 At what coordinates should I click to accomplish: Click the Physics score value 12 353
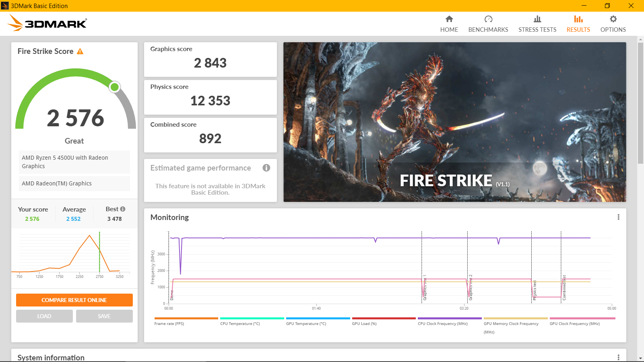click(210, 101)
